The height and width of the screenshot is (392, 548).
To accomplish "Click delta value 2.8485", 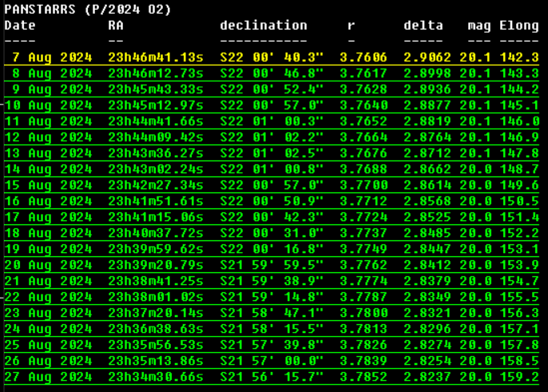I will click(x=427, y=233).
